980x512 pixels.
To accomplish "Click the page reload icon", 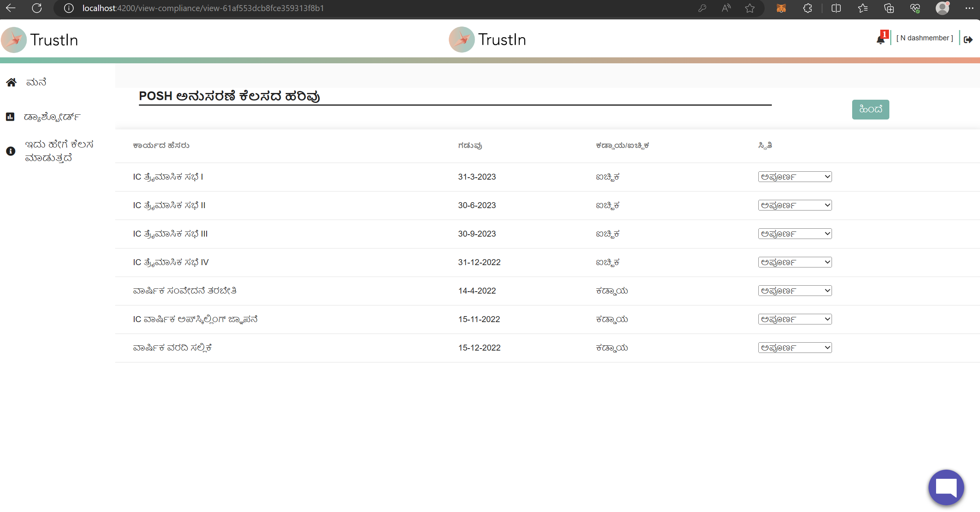I will pyautogui.click(x=37, y=8).
